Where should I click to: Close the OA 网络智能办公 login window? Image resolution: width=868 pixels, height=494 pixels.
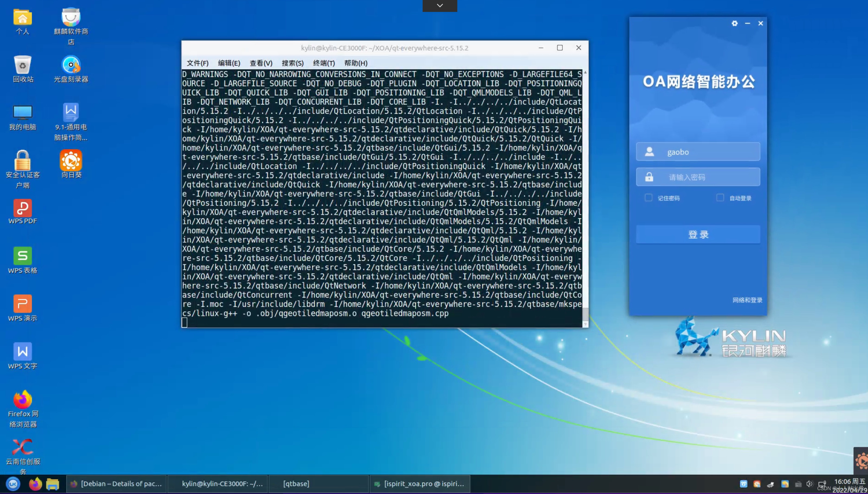760,23
